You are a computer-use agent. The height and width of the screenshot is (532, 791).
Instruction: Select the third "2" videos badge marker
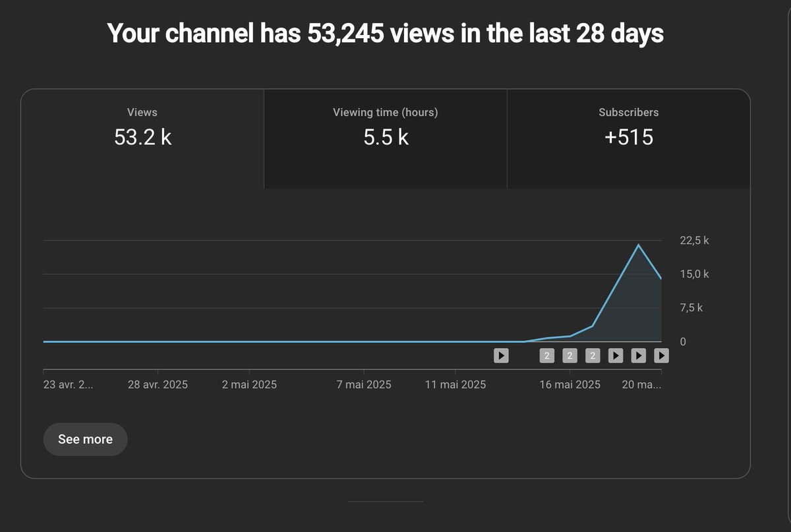592,355
